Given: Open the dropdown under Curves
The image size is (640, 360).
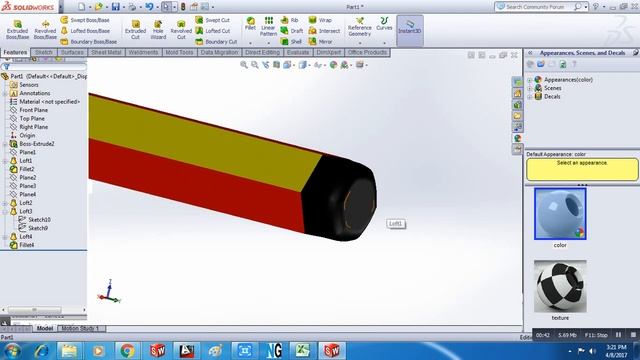Looking at the screenshot, I should [x=384, y=43].
